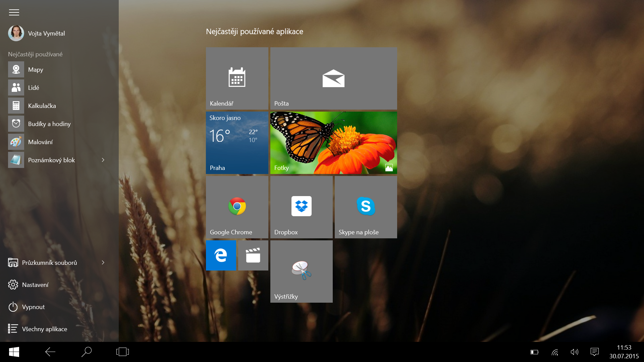Viewport: 644px width, 362px height.
Task: Toggle the hamburger menu panel
Action: [x=14, y=13]
